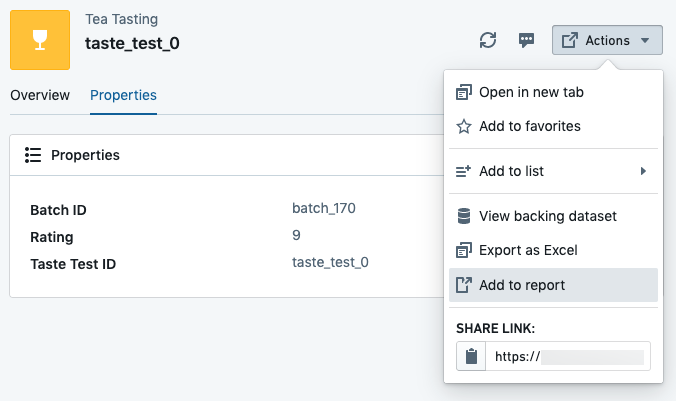
Task: Select Add to favorites
Action: coord(553,126)
